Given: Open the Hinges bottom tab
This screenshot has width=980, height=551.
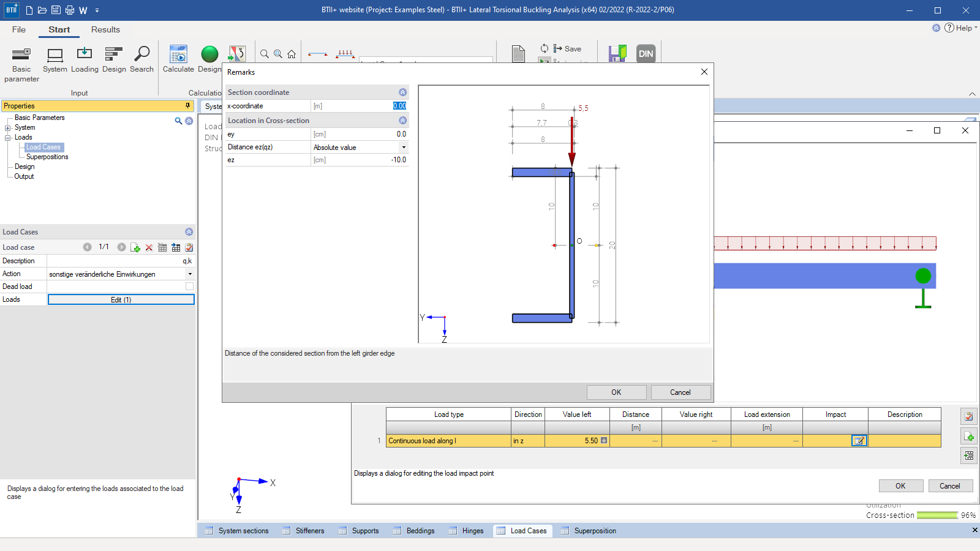Looking at the screenshot, I should [x=466, y=531].
